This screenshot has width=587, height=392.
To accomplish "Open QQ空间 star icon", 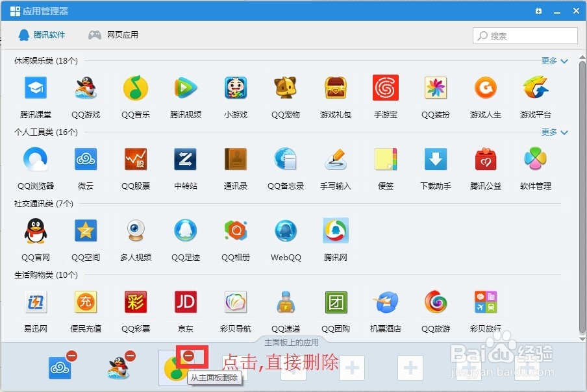I will [86, 231].
